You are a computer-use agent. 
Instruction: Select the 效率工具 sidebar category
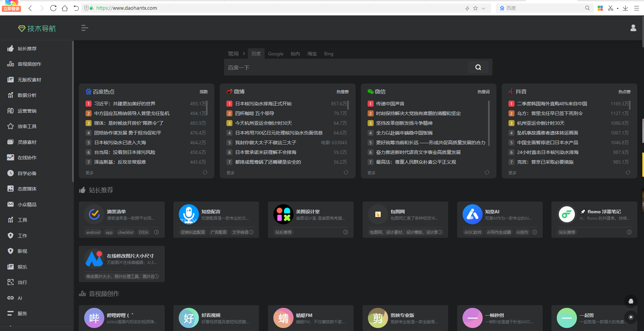[x=27, y=126]
